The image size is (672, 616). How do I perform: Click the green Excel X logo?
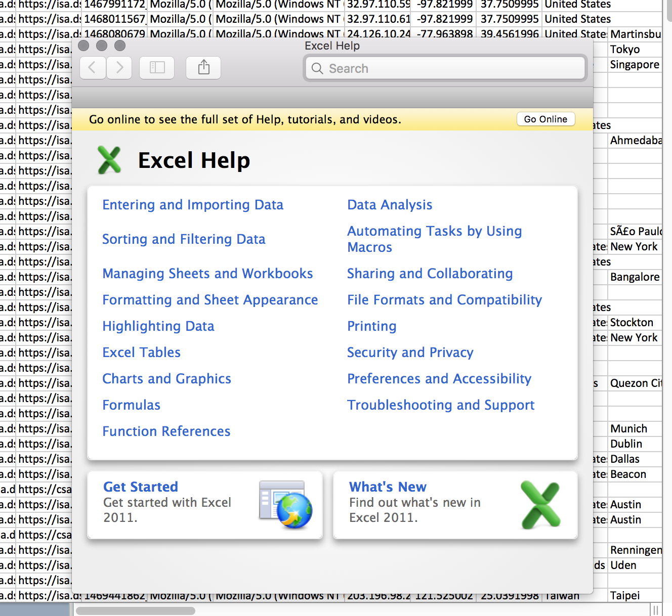pyautogui.click(x=109, y=160)
